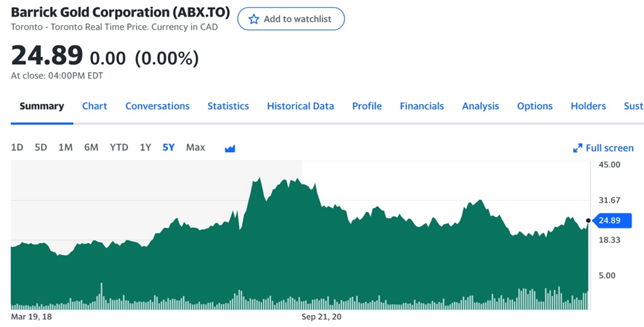
Task: Click the star icon in watchlist button
Action: [x=254, y=19]
